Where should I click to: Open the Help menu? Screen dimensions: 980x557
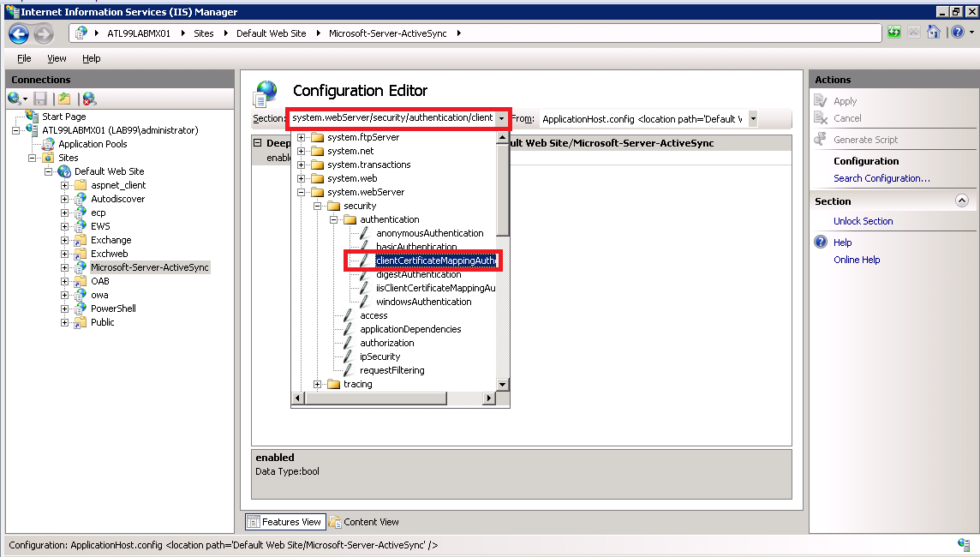92,58
